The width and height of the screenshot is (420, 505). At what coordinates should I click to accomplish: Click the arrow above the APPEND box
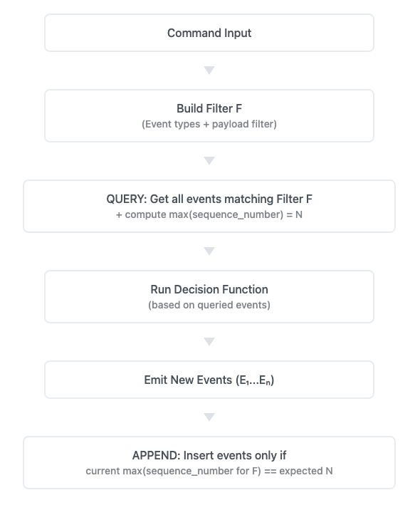(x=209, y=417)
